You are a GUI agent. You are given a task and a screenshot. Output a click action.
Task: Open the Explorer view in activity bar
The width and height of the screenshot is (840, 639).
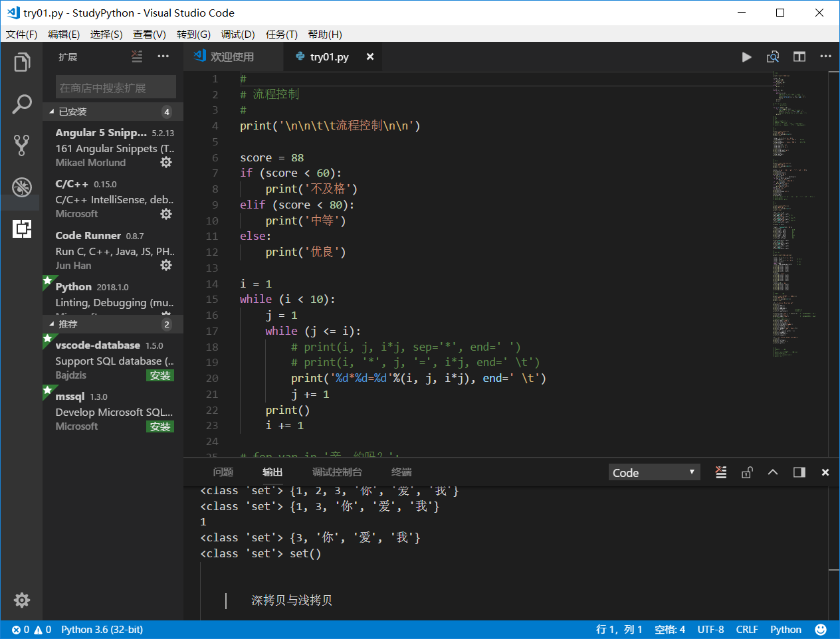tap(22, 62)
